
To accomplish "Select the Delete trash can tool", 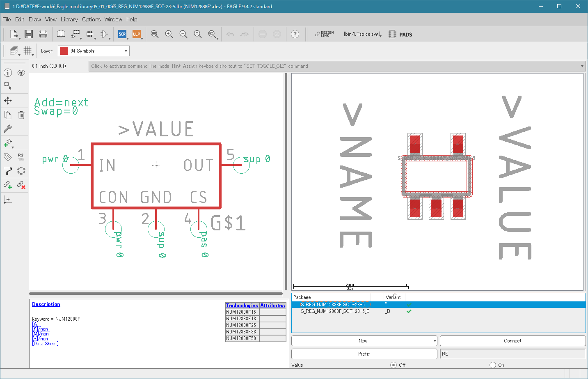I will pos(21,115).
